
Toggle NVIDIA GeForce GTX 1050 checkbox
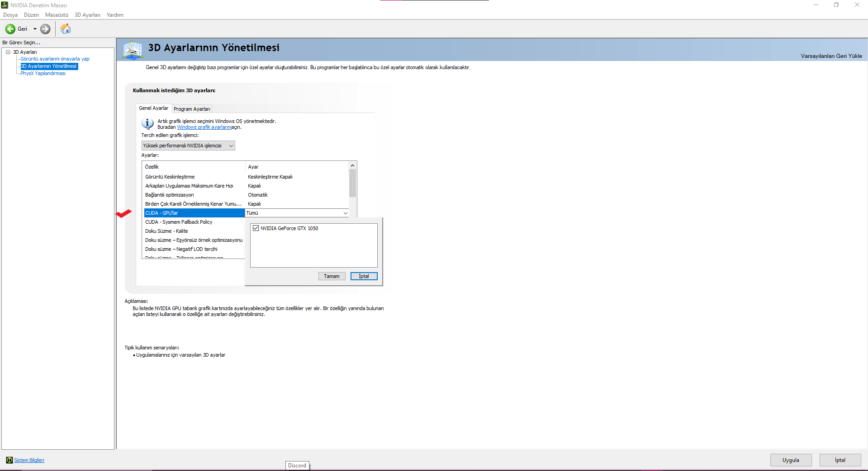coord(256,228)
